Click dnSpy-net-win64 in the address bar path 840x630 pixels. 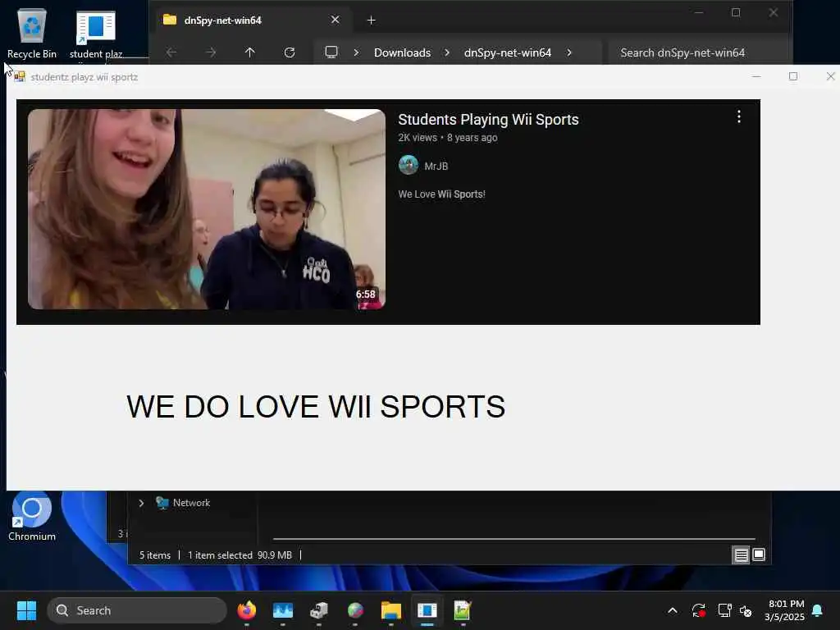[507, 52]
